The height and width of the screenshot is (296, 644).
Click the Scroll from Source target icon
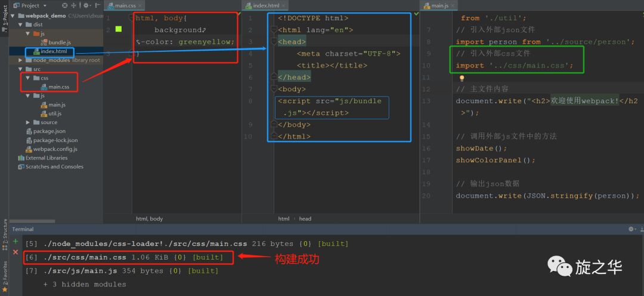[x=65, y=6]
